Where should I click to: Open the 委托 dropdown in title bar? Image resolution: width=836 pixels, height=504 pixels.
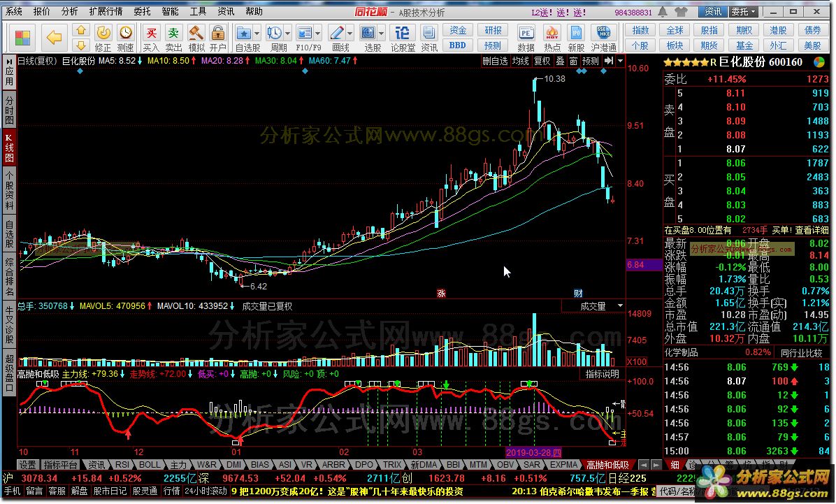(x=743, y=12)
